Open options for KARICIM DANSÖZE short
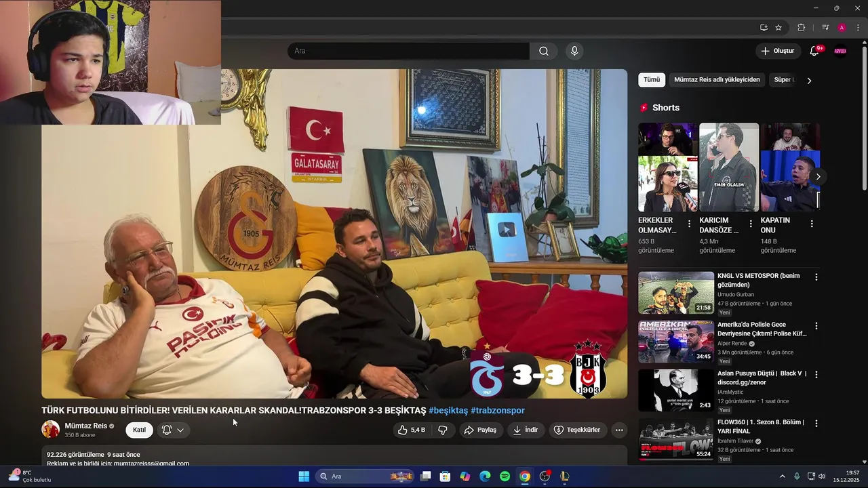Screen dimensions: 868x488 751,224
